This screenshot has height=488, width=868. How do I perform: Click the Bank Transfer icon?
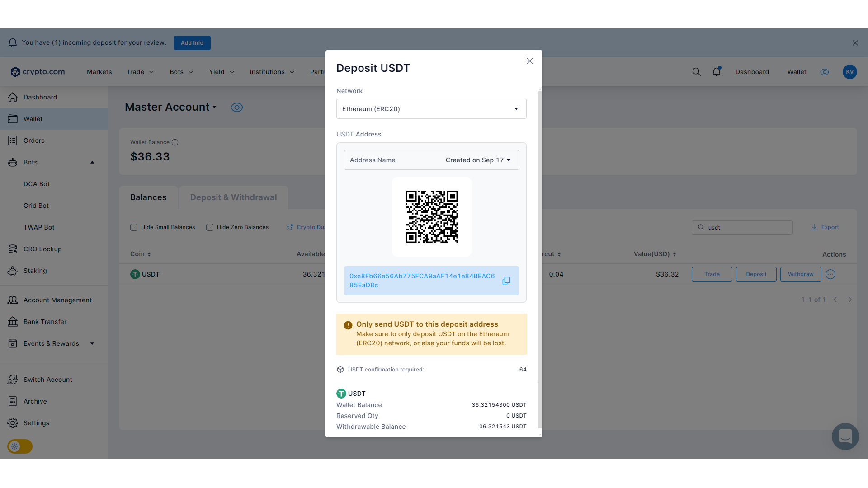[13, 322]
